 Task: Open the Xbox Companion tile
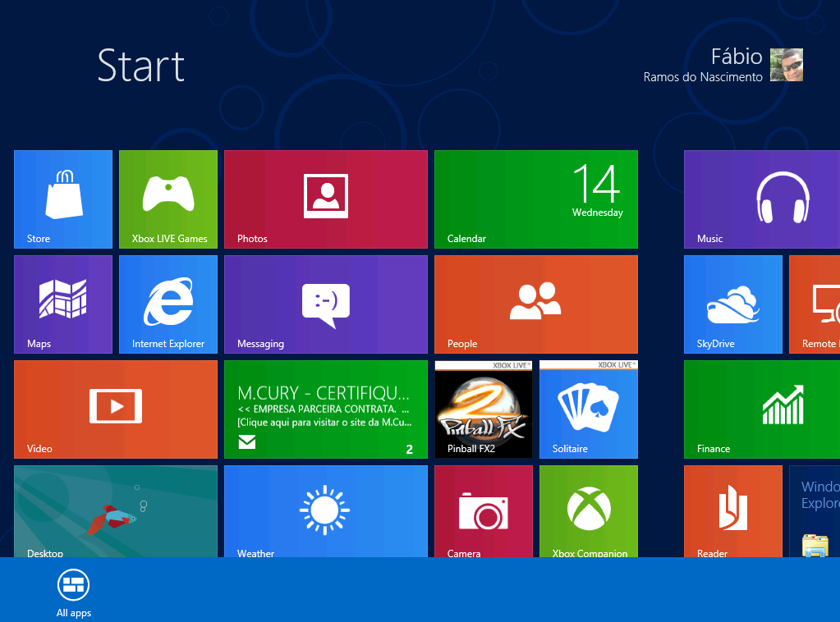(588, 511)
